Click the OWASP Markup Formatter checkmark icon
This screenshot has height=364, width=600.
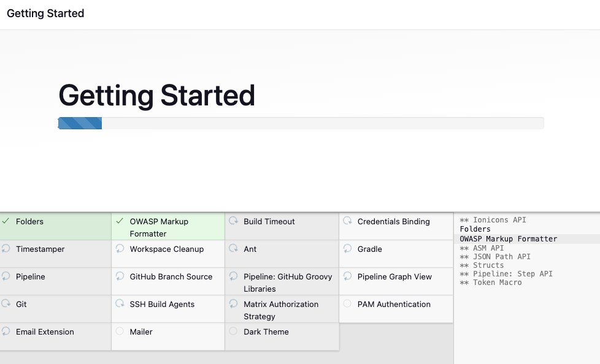(120, 221)
